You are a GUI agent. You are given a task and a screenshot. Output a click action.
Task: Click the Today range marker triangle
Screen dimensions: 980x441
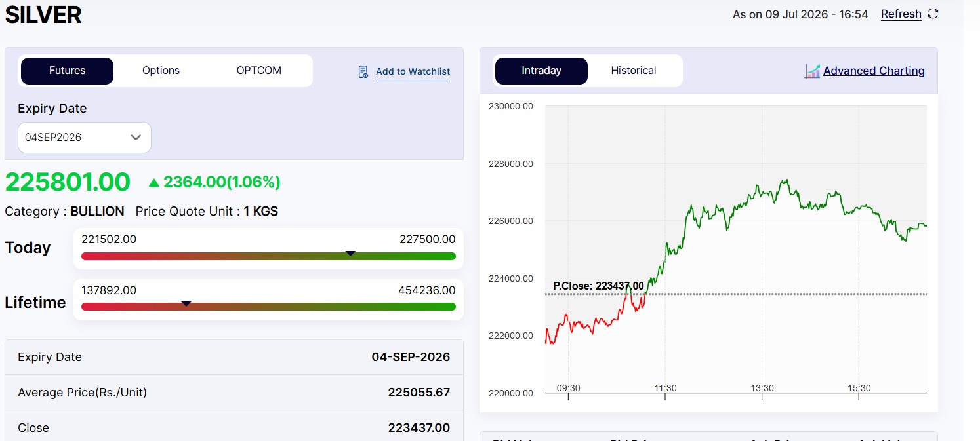coord(350,253)
